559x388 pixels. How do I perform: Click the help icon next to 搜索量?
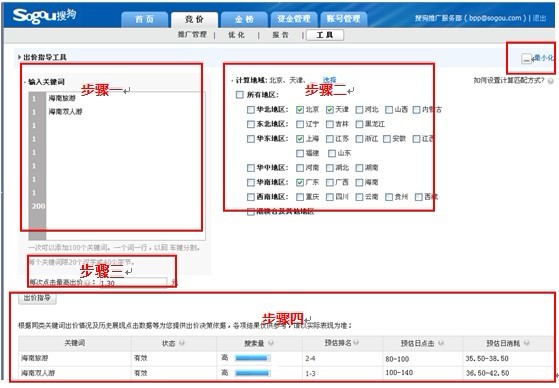pyautogui.click(x=271, y=343)
